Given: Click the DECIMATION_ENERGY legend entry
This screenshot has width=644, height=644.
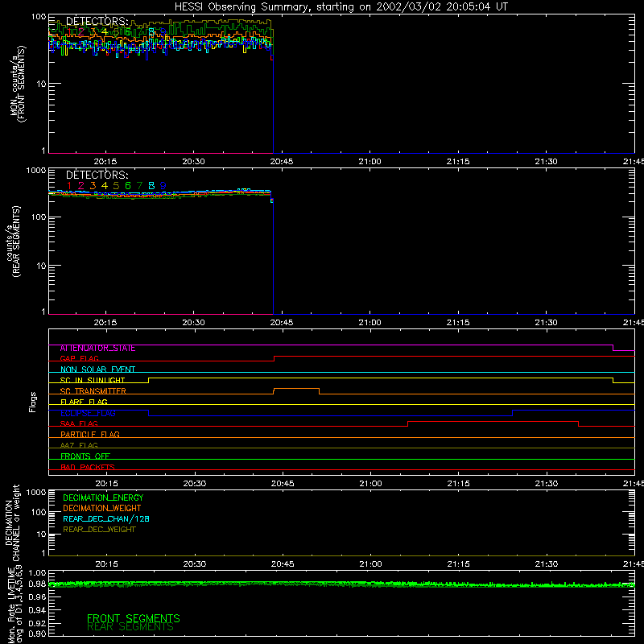Looking at the screenshot, I should tap(103, 497).
